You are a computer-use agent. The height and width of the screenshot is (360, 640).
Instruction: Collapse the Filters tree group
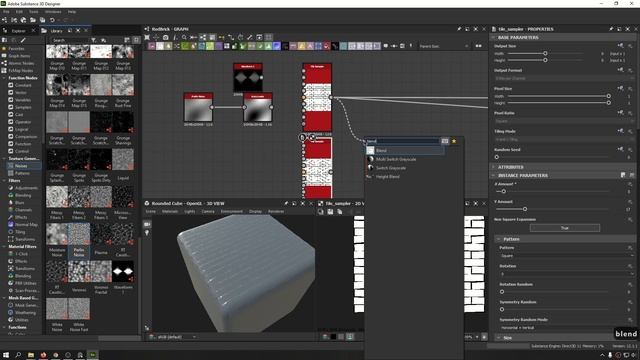pos(4,180)
